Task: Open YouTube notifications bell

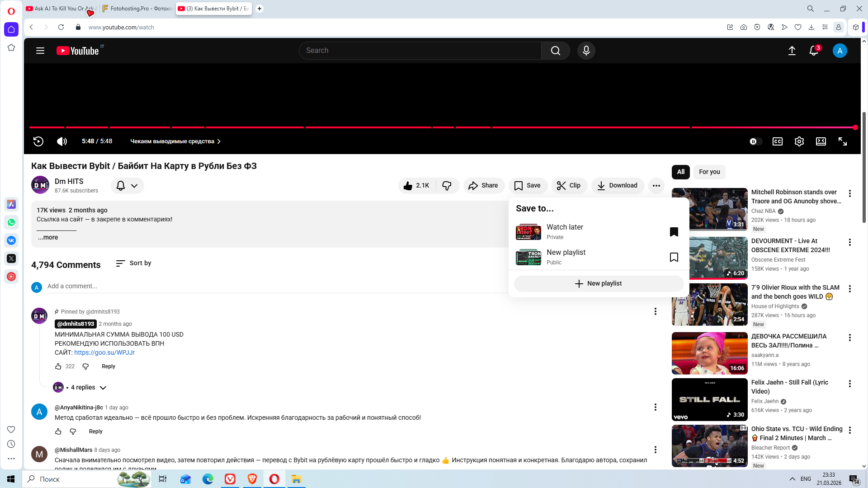Action: pos(813,51)
